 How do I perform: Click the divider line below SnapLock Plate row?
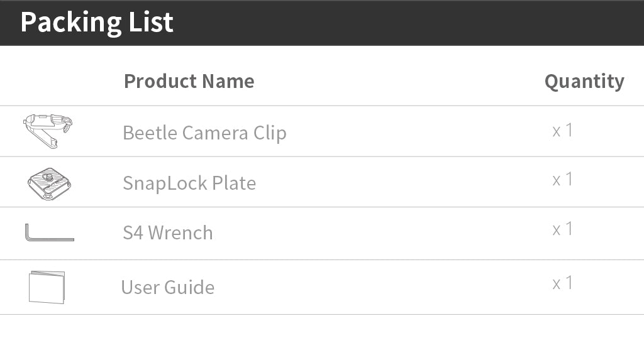coord(322,207)
